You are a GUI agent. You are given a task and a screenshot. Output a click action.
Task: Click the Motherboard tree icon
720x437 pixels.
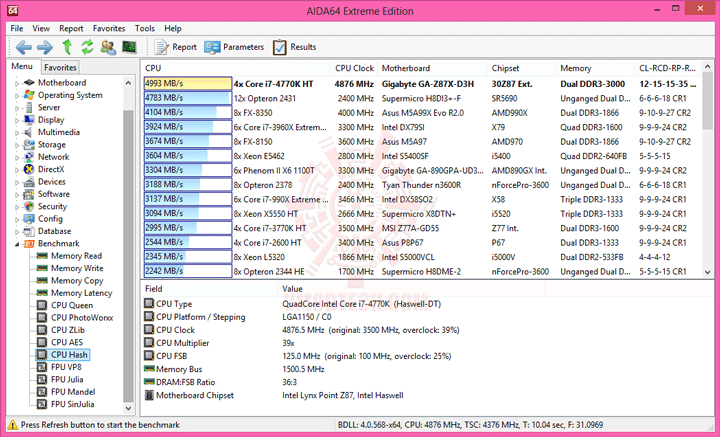coord(29,83)
